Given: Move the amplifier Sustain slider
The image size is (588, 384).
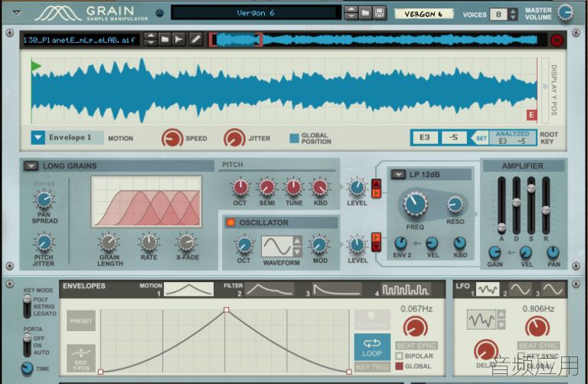Looking at the screenshot, I should click(x=531, y=189).
